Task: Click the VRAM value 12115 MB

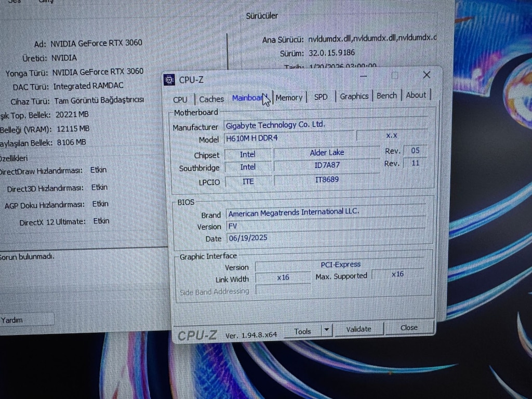Action: point(73,129)
